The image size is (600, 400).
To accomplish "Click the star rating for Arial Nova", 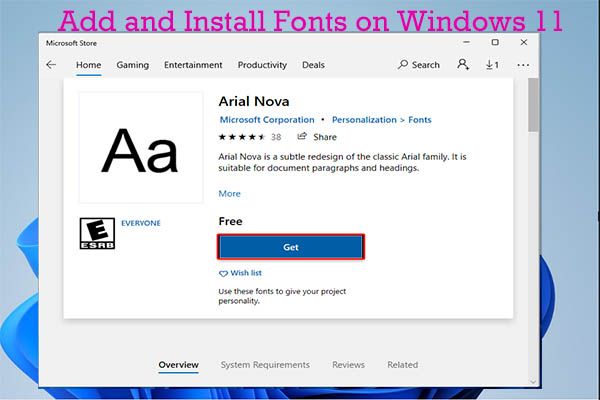I will click(x=242, y=137).
